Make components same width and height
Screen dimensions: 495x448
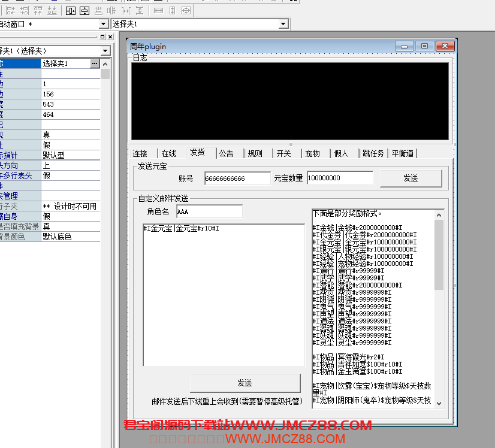click(x=186, y=11)
